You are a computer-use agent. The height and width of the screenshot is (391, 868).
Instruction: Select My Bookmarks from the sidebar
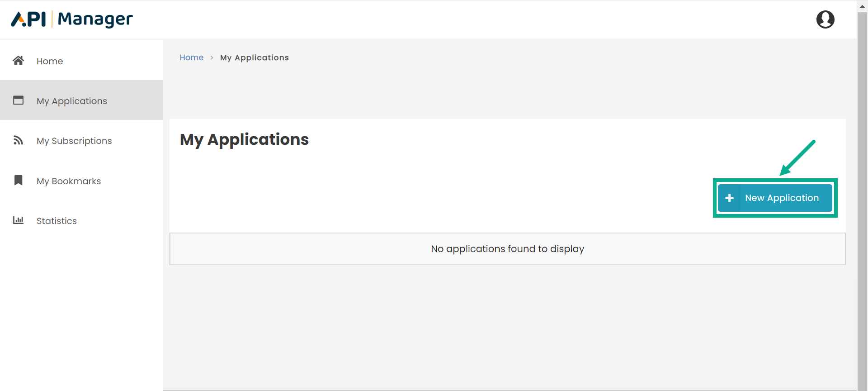click(x=68, y=181)
